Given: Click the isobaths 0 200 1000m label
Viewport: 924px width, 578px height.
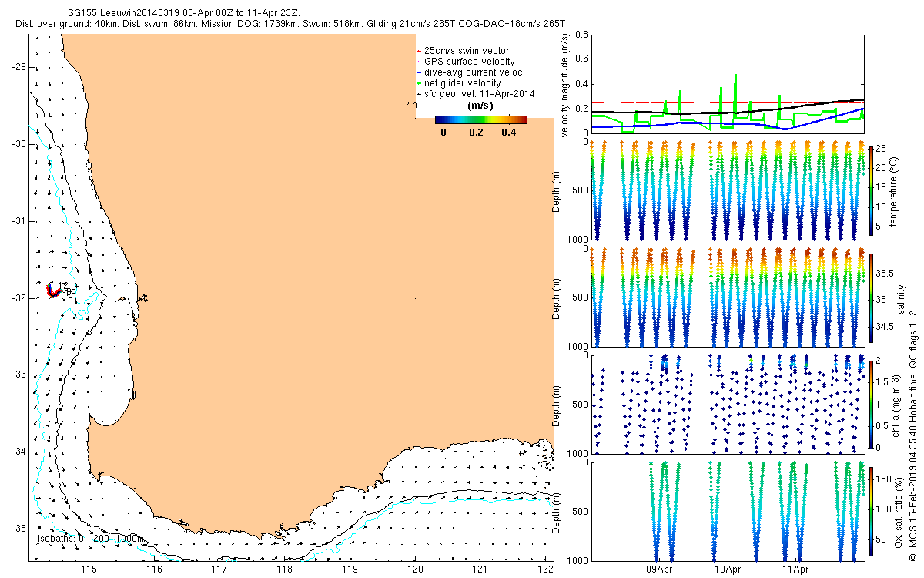Looking at the screenshot, I should tap(89, 538).
